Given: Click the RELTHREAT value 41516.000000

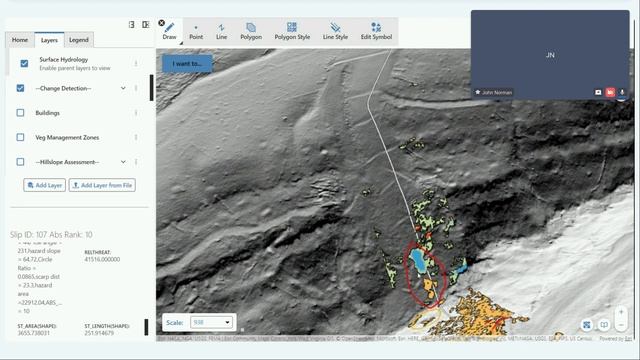Looking at the screenshot, I should [102, 260].
